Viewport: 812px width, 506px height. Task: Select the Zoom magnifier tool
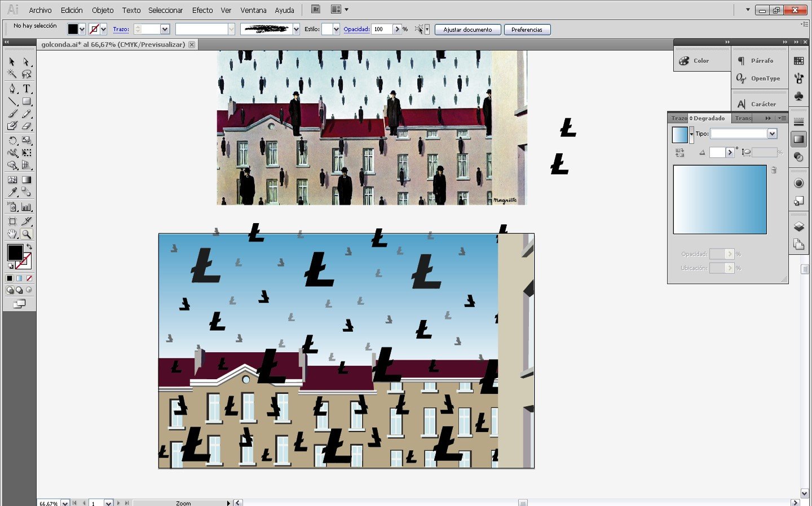[x=27, y=234]
